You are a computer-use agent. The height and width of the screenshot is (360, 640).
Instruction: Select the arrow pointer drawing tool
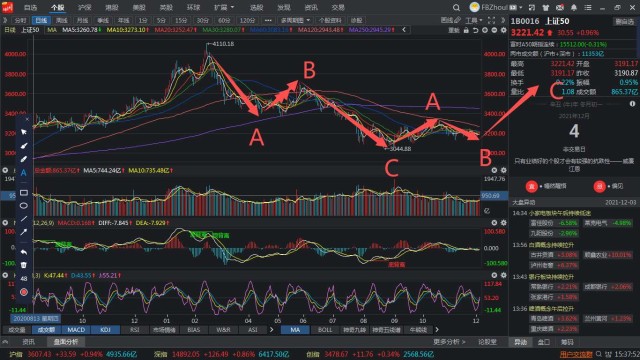(x=24, y=132)
